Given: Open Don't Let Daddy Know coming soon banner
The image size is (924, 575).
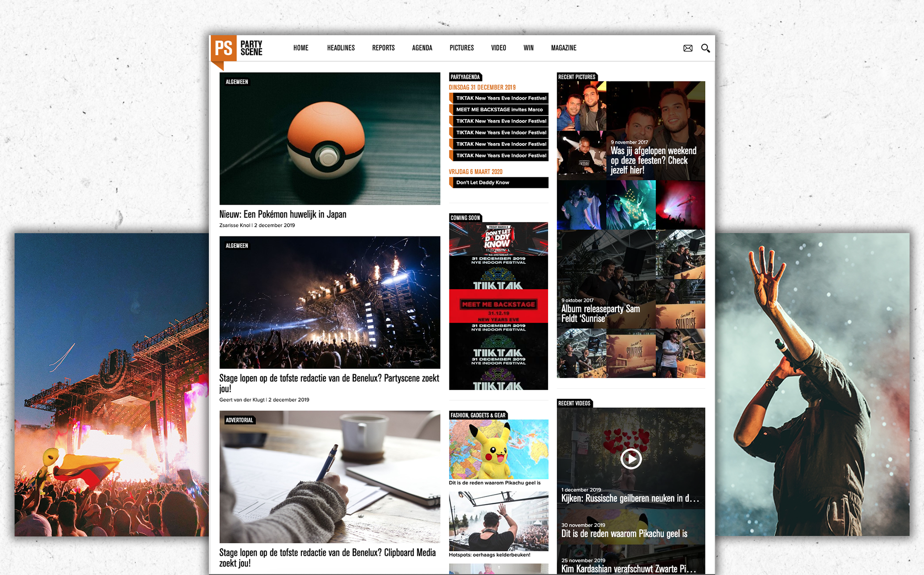Looking at the screenshot, I should pyautogui.click(x=499, y=239).
